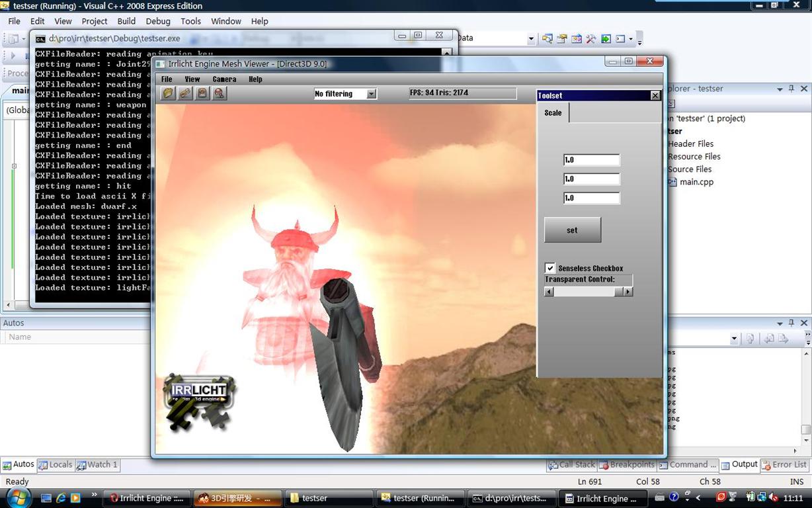The height and width of the screenshot is (508, 812).
Task: Select the Scale tab in Toolset
Action: click(x=553, y=112)
